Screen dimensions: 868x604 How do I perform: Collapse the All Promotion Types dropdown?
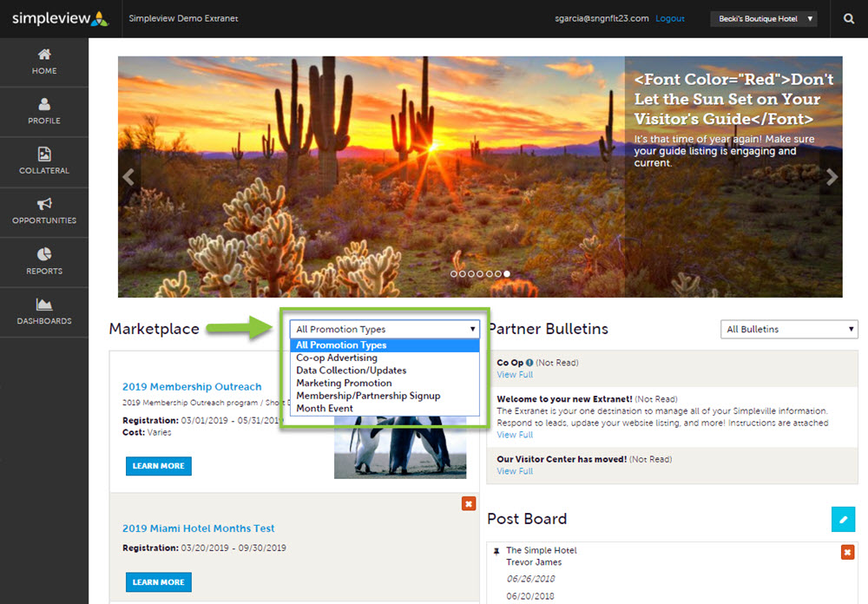(385, 329)
